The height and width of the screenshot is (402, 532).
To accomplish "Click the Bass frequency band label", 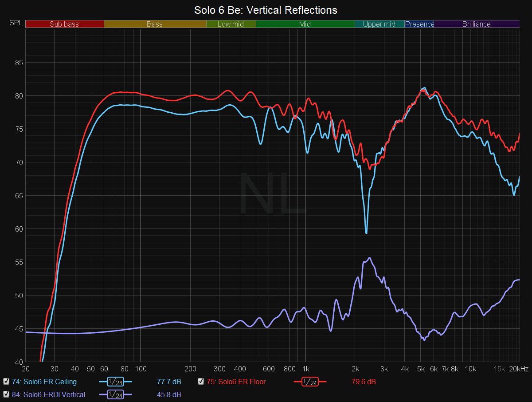I will pos(155,24).
